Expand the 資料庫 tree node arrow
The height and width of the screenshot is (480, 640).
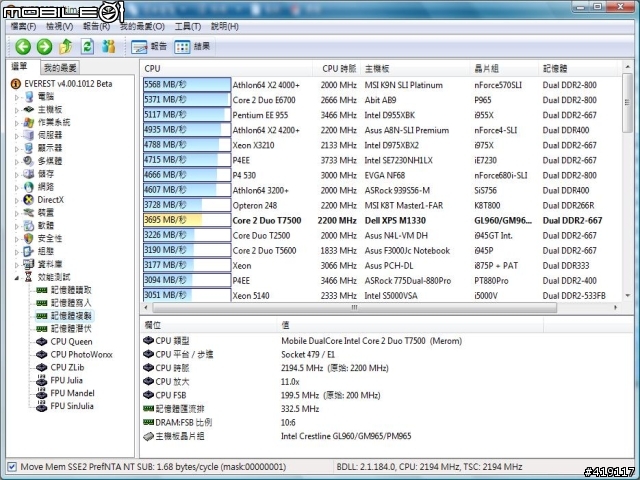(17, 265)
